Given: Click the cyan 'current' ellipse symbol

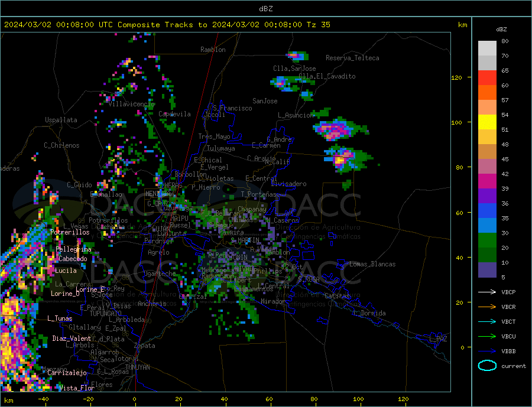Looking at the screenshot, I should pyautogui.click(x=487, y=366).
